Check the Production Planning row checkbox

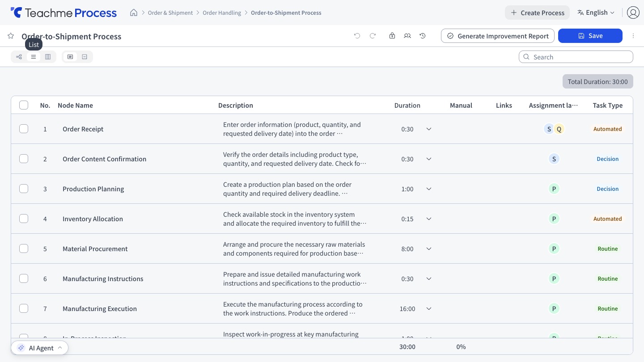[24, 189]
